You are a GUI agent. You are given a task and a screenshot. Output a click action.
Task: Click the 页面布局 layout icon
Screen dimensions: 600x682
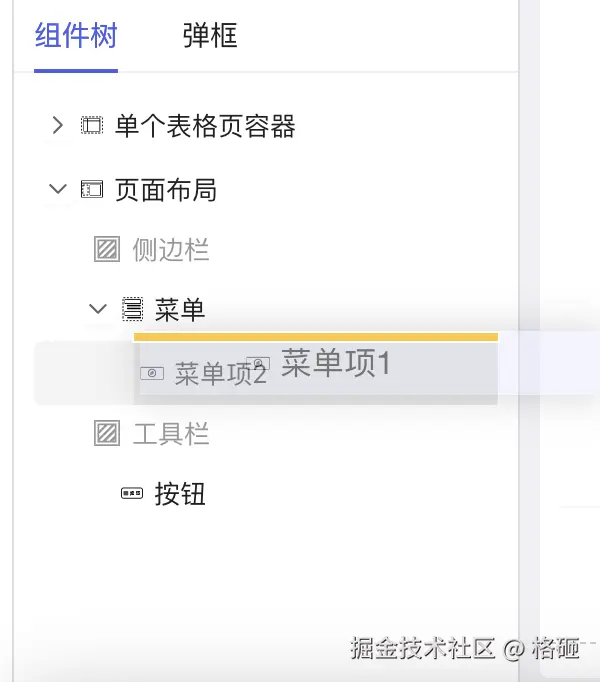92,189
